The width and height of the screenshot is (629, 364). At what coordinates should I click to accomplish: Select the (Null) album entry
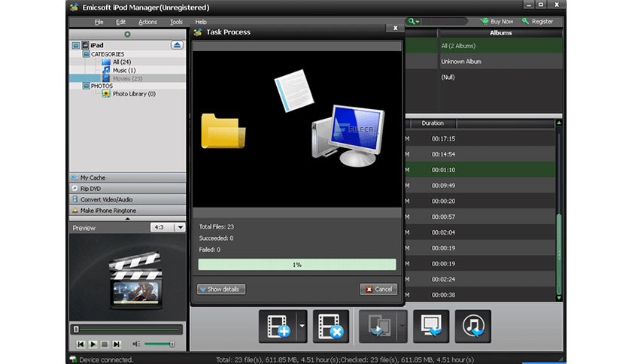pos(500,77)
